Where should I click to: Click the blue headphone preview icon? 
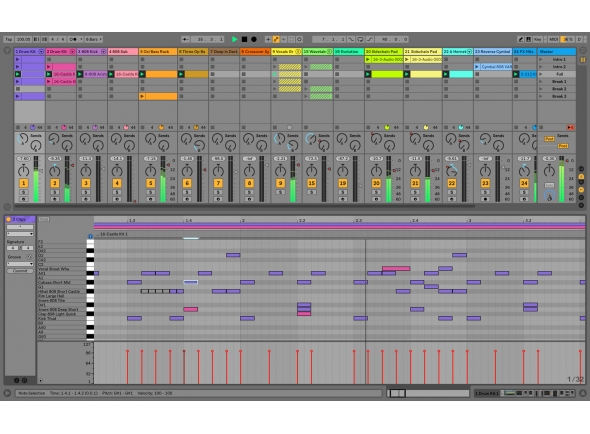[90, 236]
